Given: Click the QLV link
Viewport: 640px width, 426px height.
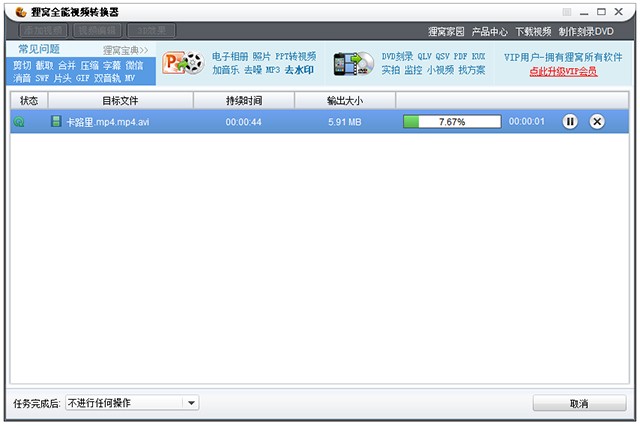Looking at the screenshot, I should [x=424, y=56].
